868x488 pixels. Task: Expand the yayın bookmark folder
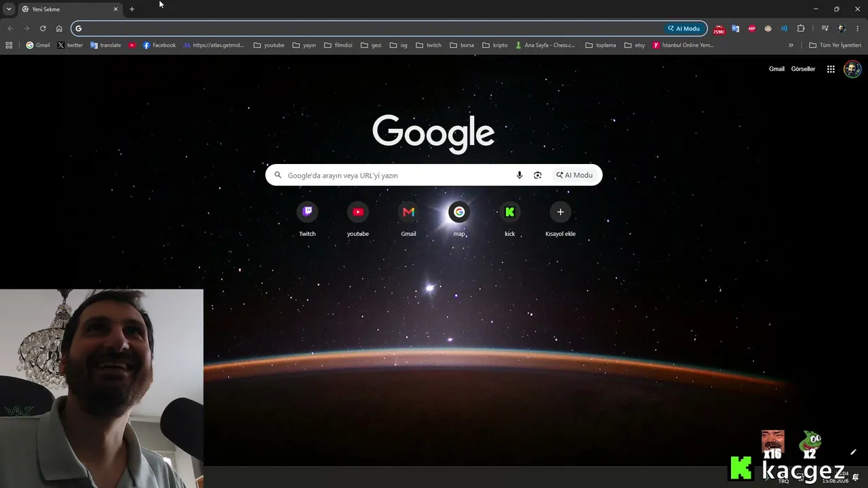304,45
